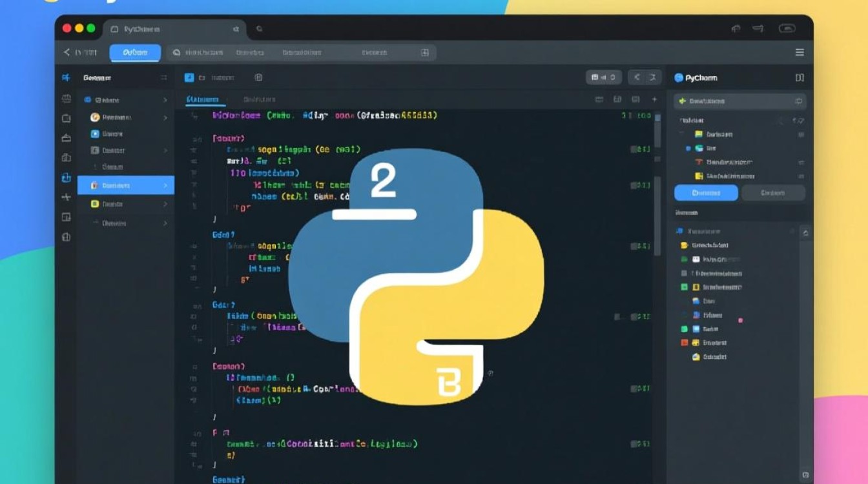868x484 pixels.
Task: Click the highlighted blue icon in the left icon strip
Action: (x=66, y=178)
